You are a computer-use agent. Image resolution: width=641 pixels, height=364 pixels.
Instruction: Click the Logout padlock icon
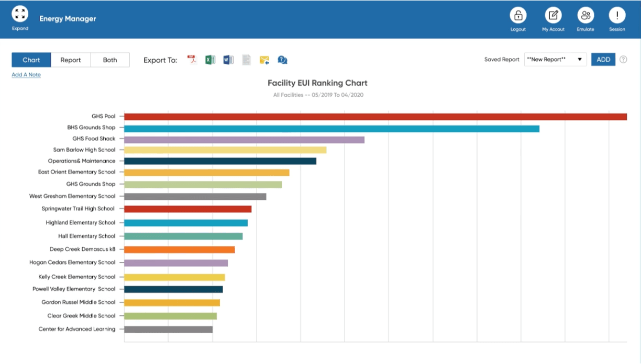pyautogui.click(x=518, y=15)
